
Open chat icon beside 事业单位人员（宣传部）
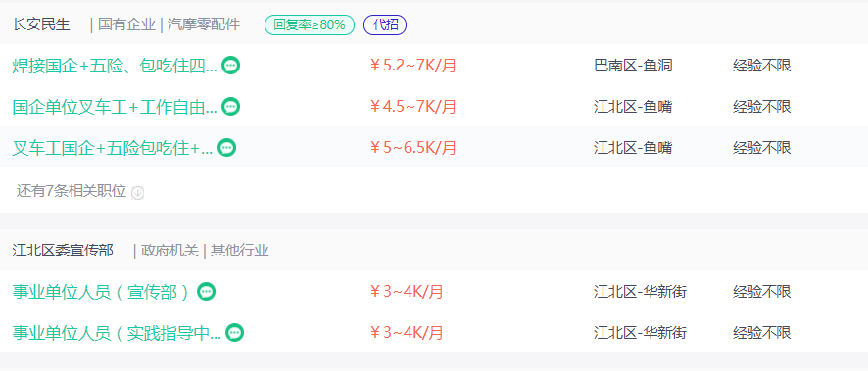[x=207, y=292]
